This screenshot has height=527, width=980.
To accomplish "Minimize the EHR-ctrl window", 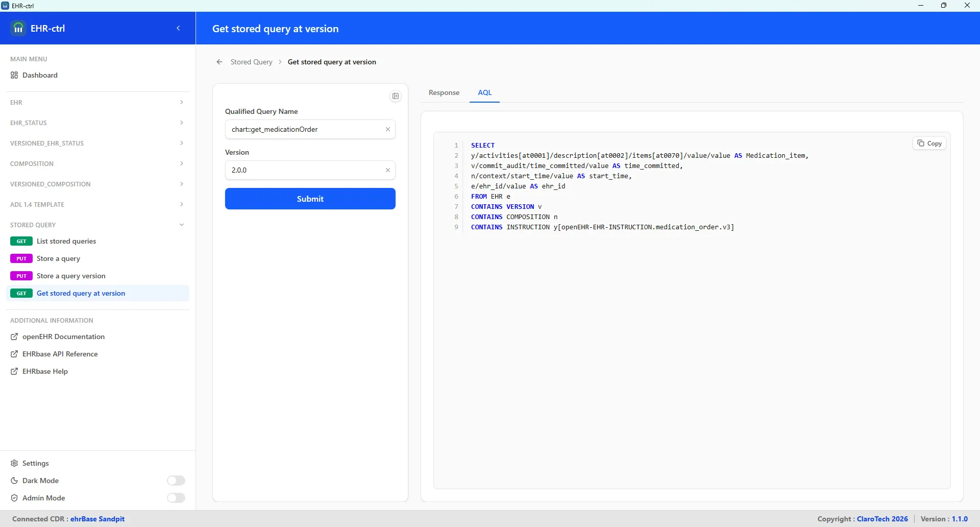I will point(921,6).
